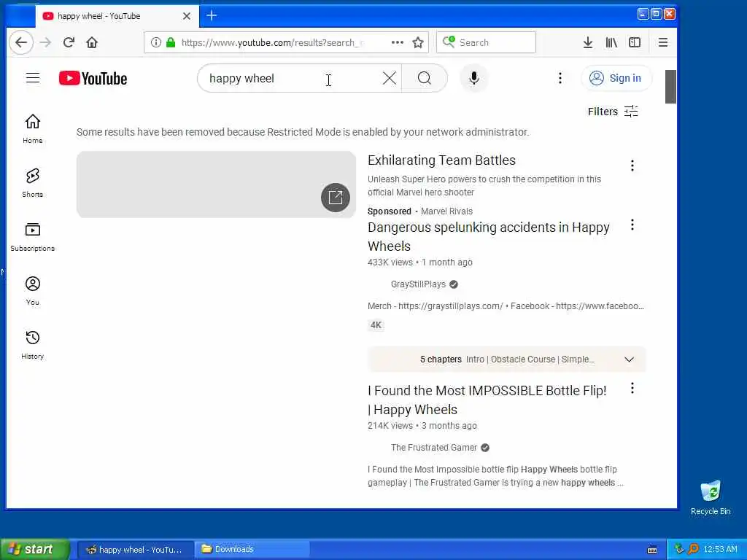
Task: Open options menu for Dangerous spelunking video
Action: pos(632,225)
